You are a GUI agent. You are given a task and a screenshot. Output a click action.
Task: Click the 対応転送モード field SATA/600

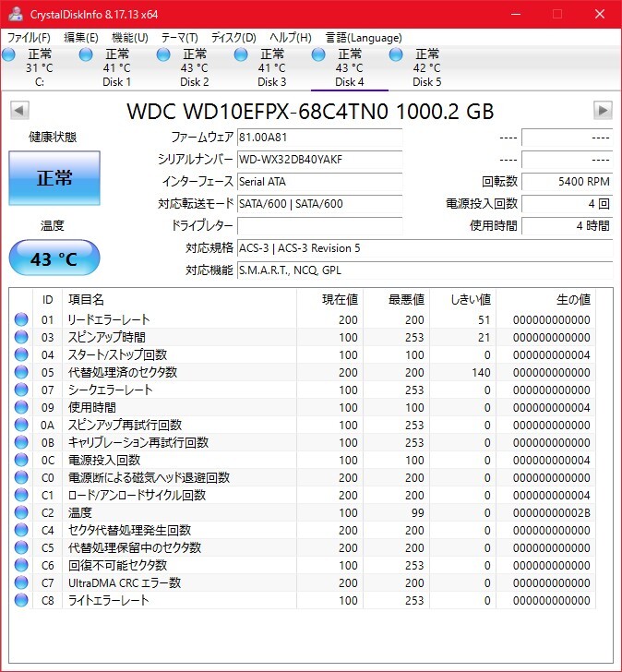pyautogui.click(x=319, y=204)
